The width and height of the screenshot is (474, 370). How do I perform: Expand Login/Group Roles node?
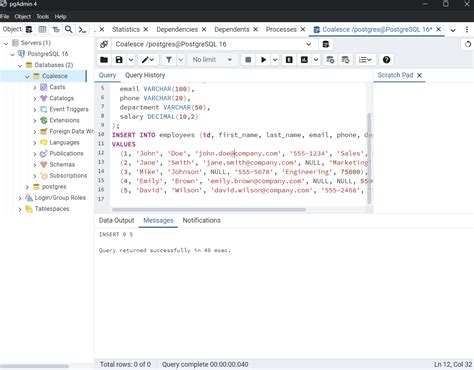[20, 198]
